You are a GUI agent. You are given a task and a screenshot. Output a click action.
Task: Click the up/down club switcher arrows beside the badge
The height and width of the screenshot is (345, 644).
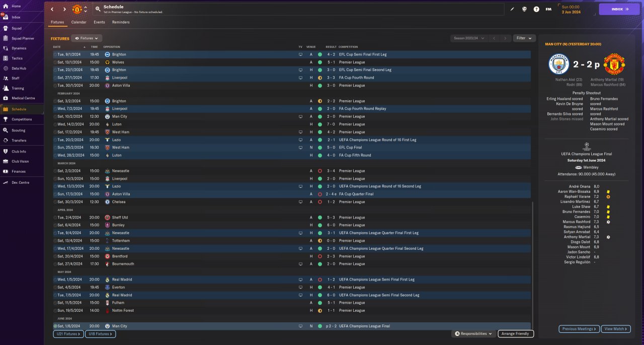click(x=86, y=9)
